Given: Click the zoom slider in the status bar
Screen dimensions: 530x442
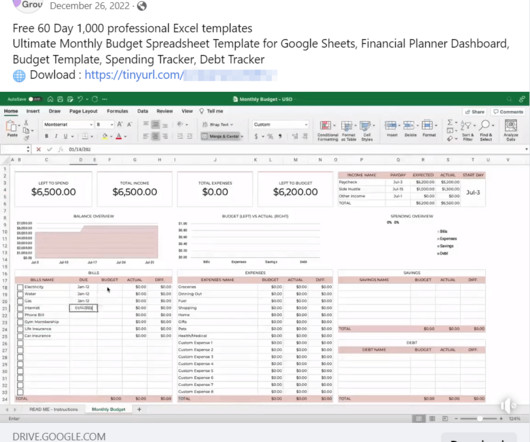Looking at the screenshot, I should 479,419.
